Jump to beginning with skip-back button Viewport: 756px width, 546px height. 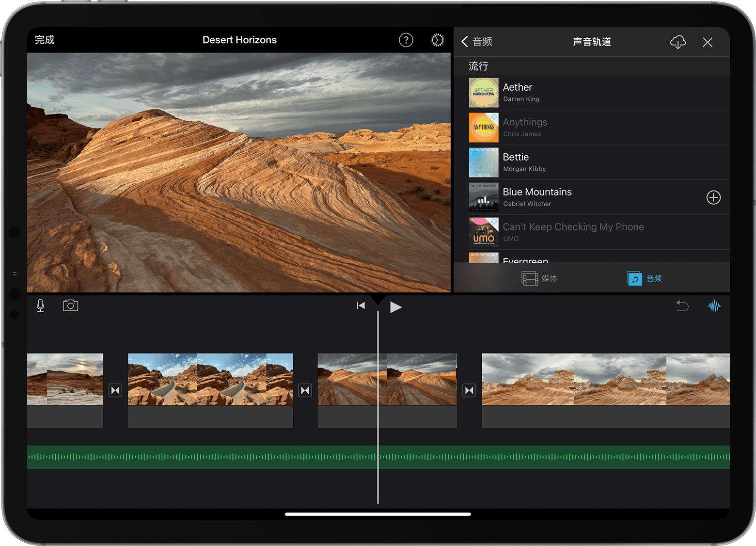point(361,305)
